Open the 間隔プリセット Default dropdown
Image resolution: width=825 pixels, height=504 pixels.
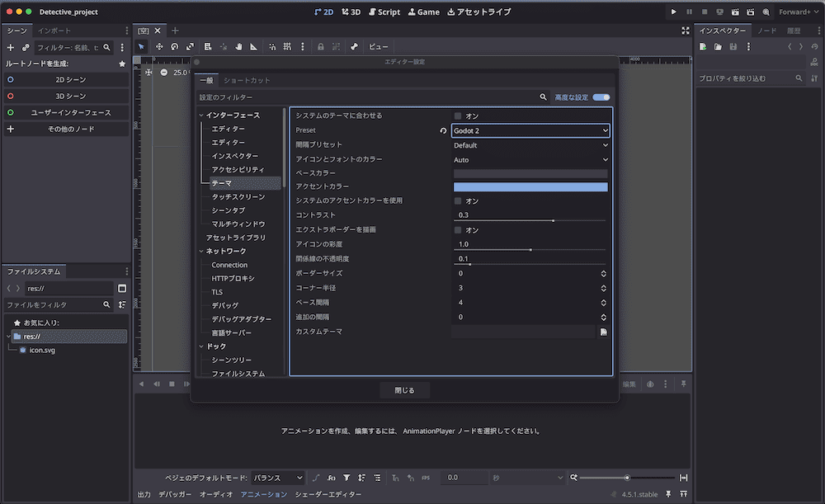(529, 145)
